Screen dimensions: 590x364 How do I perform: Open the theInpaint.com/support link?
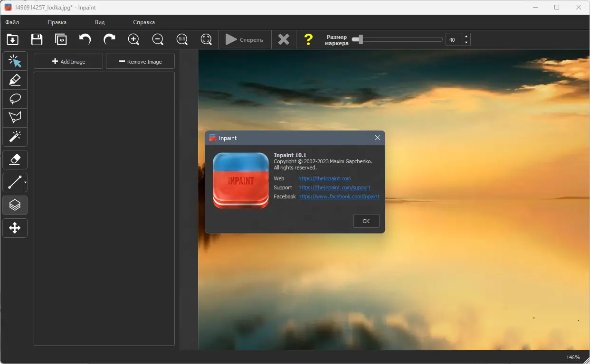(334, 187)
